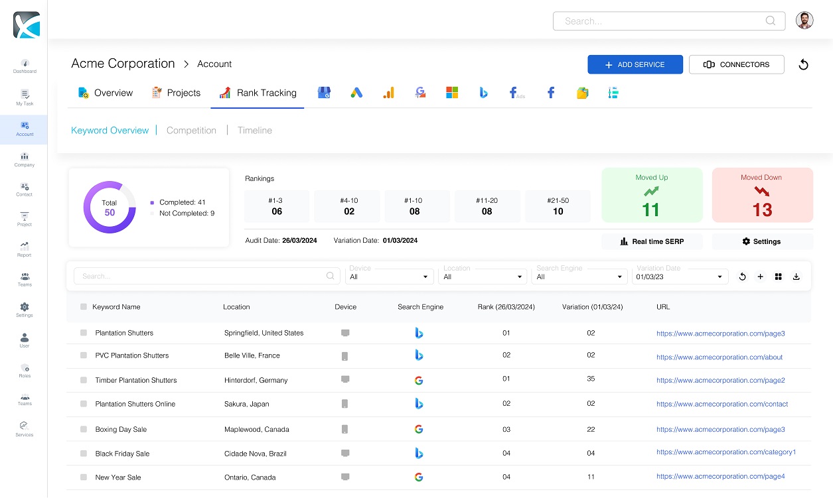Image resolution: width=833 pixels, height=504 pixels.
Task: Toggle the select-all Keyword Name checkbox
Action: click(84, 307)
